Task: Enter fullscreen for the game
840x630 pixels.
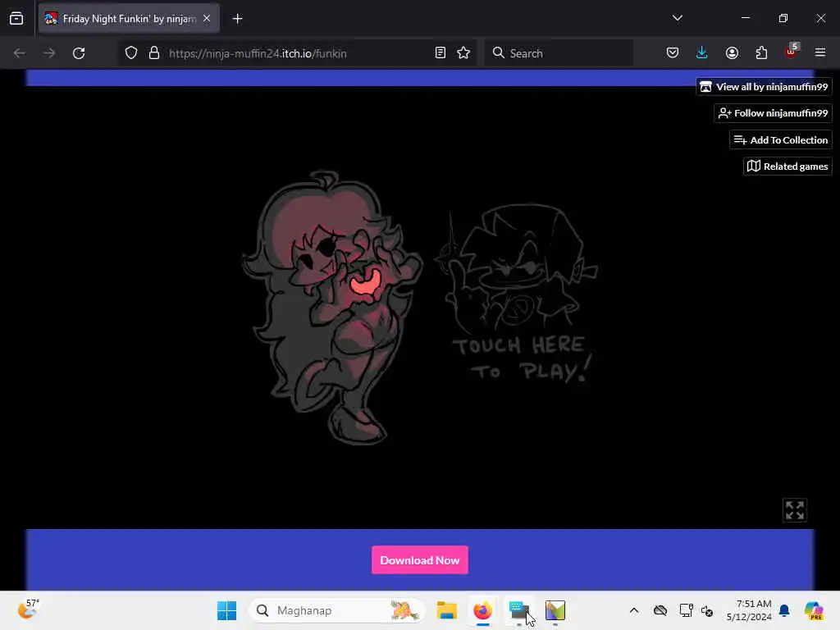Action: point(794,510)
